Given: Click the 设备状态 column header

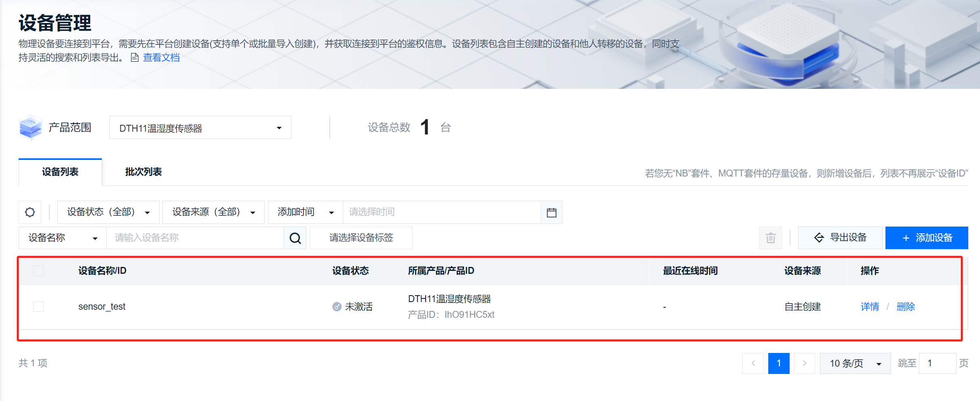Looking at the screenshot, I should [x=350, y=271].
